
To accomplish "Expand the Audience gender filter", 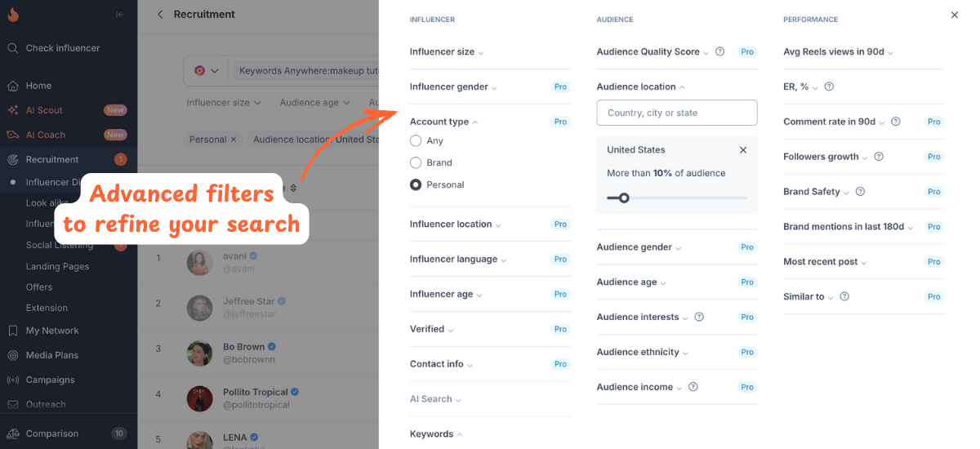I will pyautogui.click(x=639, y=247).
